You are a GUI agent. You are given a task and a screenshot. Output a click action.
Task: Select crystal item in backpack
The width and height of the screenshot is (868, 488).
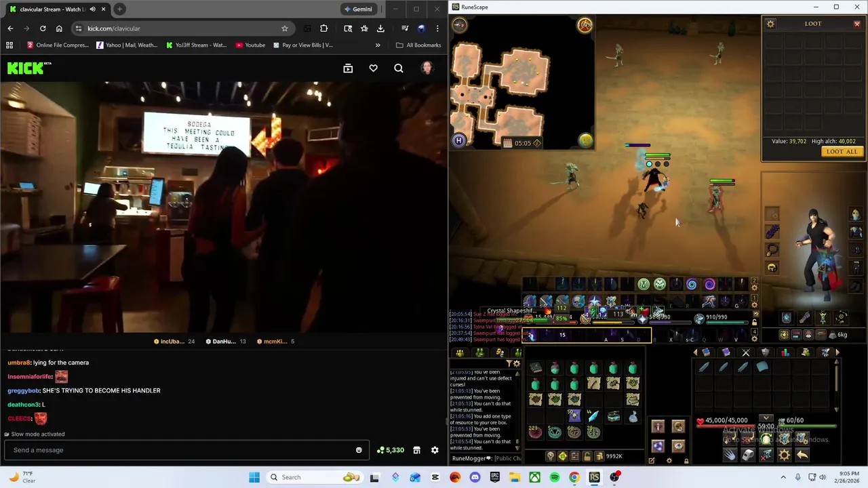tap(593, 415)
